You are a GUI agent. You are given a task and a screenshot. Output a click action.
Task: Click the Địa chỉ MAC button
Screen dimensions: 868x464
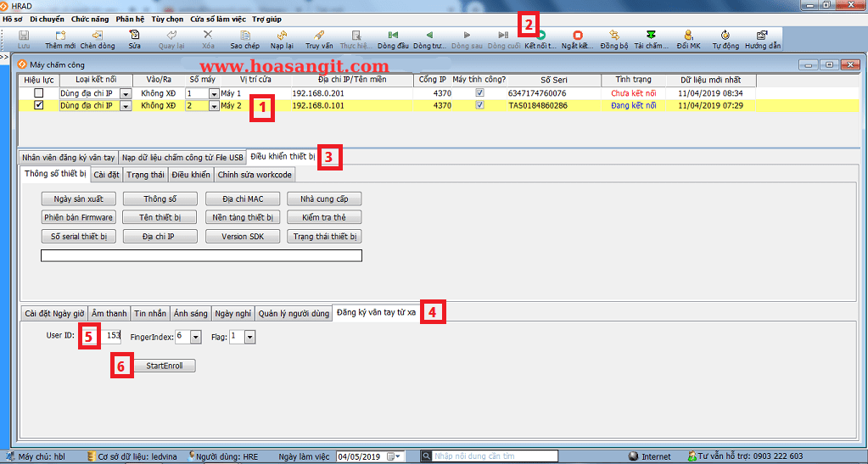243,198
